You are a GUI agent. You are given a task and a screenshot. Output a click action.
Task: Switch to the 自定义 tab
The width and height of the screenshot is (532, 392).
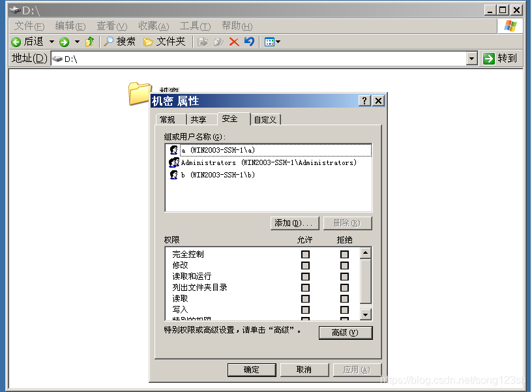click(x=265, y=119)
